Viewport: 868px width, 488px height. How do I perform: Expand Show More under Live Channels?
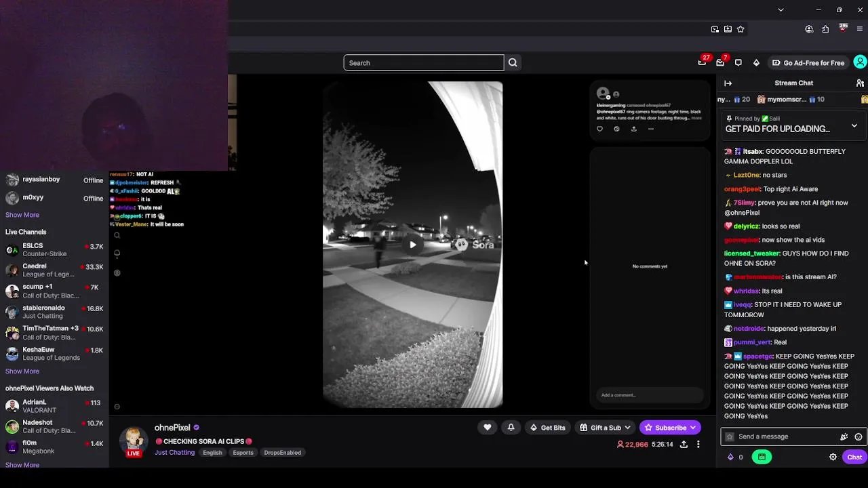pyautogui.click(x=22, y=371)
